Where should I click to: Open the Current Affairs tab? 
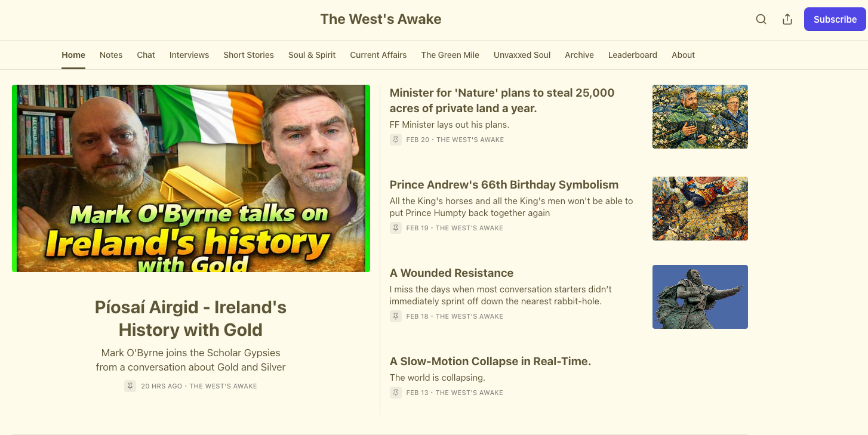click(378, 55)
